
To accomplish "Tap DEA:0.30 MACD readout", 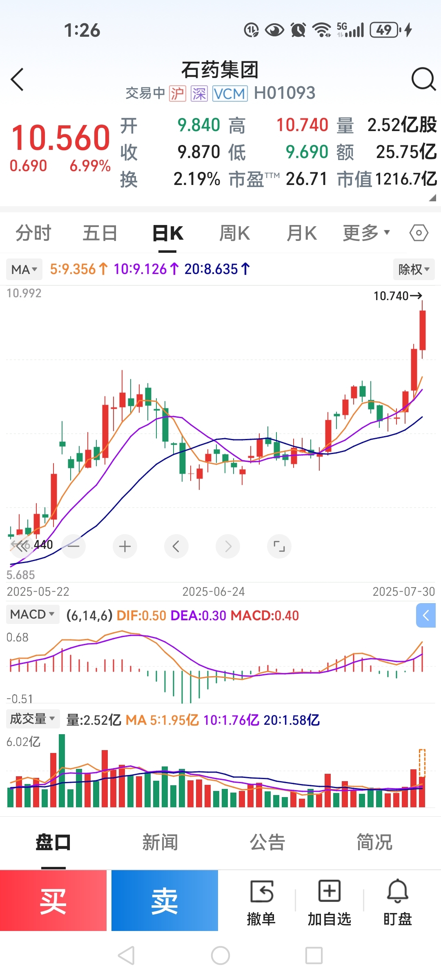I will coord(198,615).
